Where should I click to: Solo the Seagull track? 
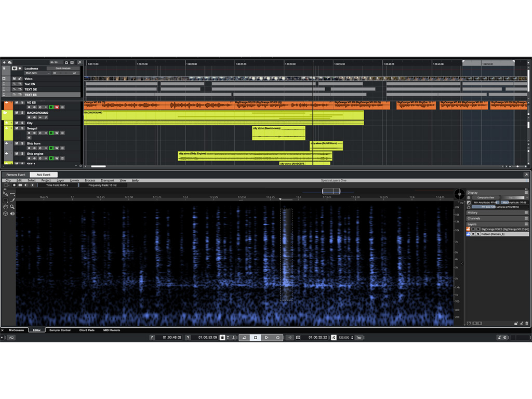(22, 128)
